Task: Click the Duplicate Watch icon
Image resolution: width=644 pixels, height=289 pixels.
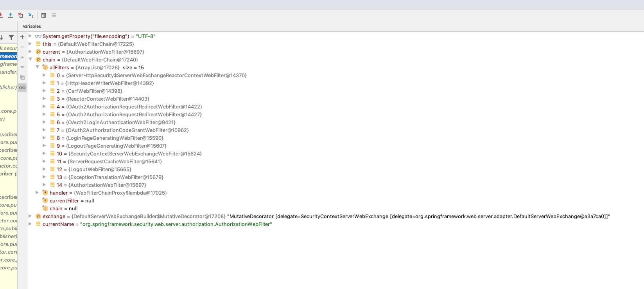Action: tap(22, 78)
